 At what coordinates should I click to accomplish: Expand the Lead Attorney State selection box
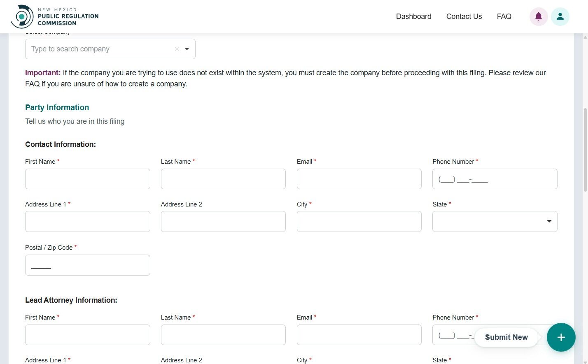click(x=494, y=362)
